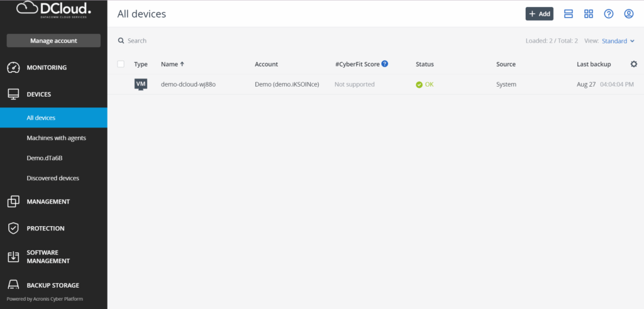Click the list view layout icon
Viewport: 644px width, 309px height.
tap(569, 14)
